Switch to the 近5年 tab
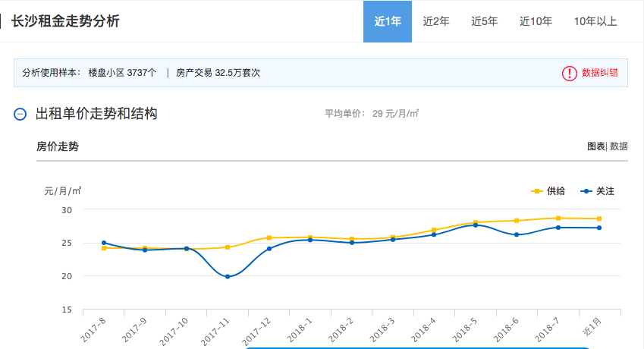This screenshot has width=644, height=349. (484, 21)
